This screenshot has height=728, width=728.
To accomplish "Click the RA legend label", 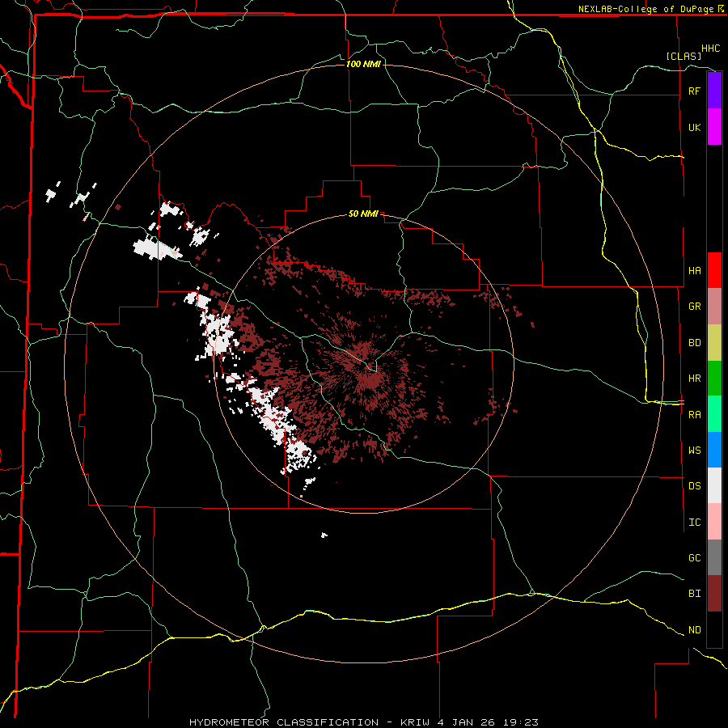I will [694, 415].
